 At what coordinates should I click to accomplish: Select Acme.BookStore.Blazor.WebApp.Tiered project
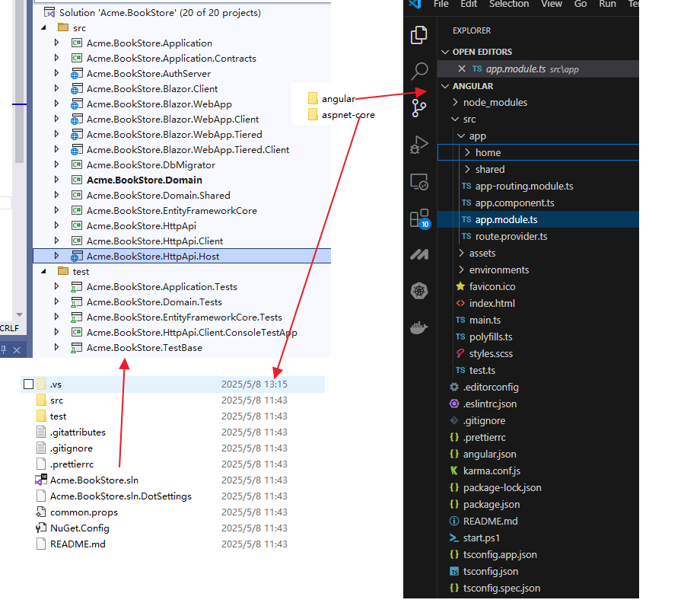coord(174,135)
